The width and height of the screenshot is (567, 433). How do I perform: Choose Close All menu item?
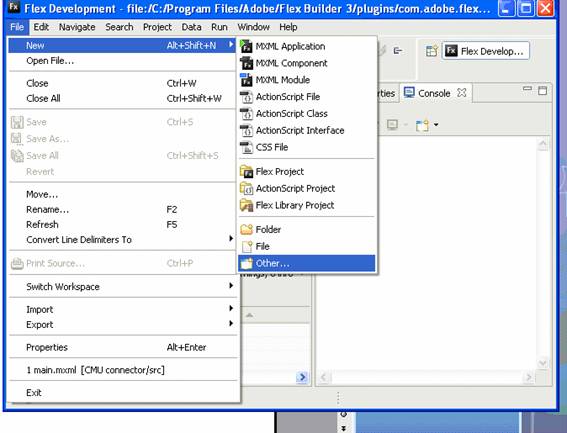tap(122, 98)
